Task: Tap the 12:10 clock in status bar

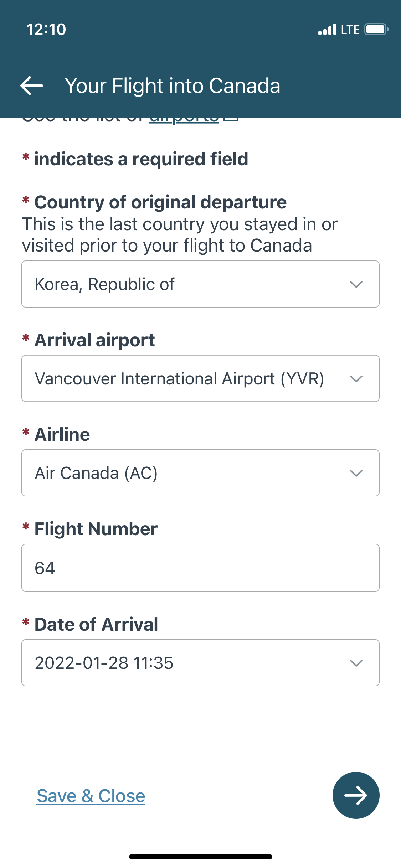Action: pos(46,29)
